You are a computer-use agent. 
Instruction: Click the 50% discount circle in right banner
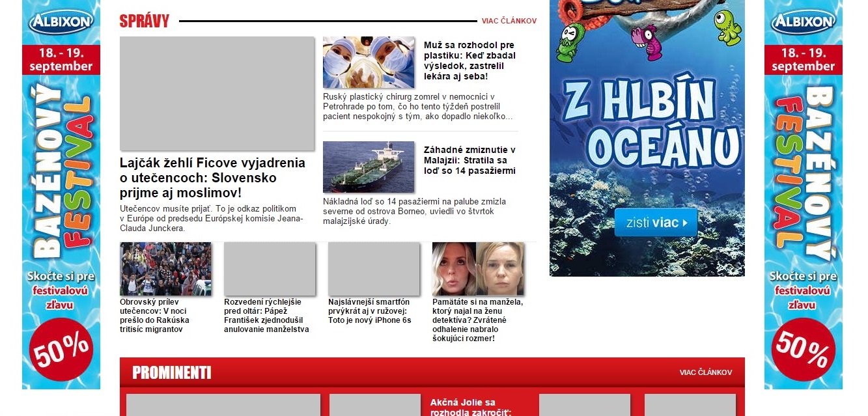tap(803, 349)
